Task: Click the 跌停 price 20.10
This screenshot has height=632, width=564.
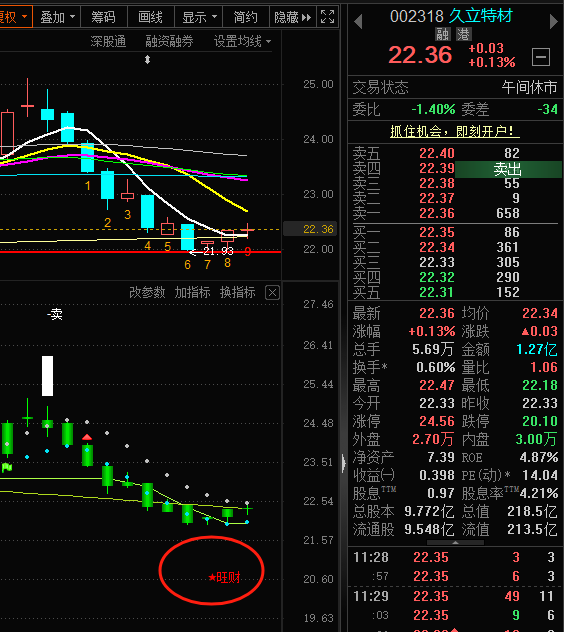Action: 540,421
